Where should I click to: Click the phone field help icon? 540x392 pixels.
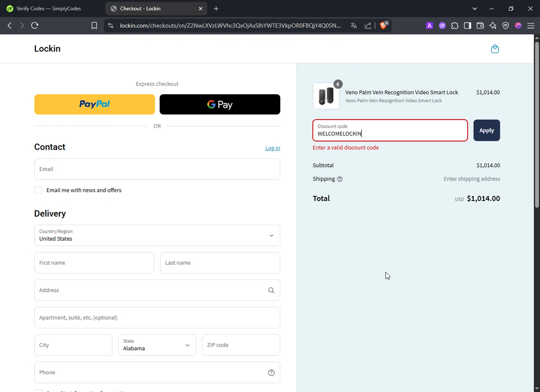point(271,373)
